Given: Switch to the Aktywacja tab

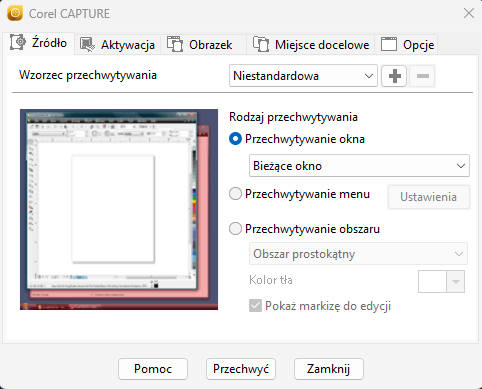Looking at the screenshot, I should click(117, 45).
